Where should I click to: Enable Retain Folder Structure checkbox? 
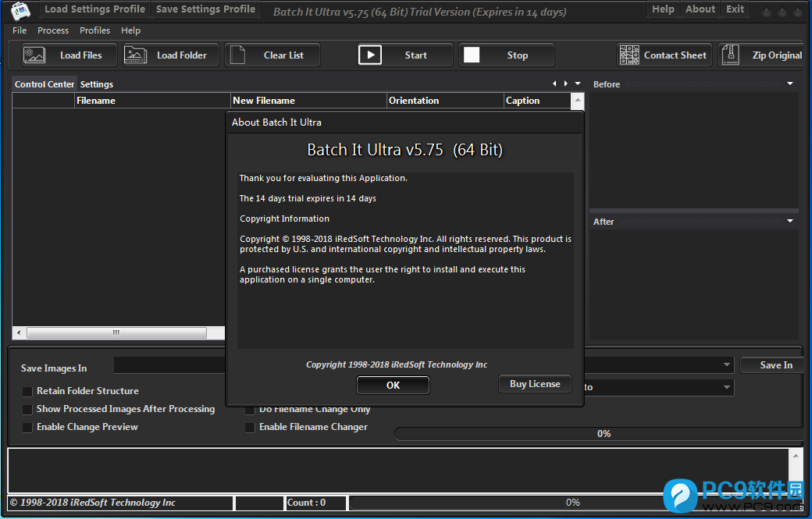tap(27, 392)
